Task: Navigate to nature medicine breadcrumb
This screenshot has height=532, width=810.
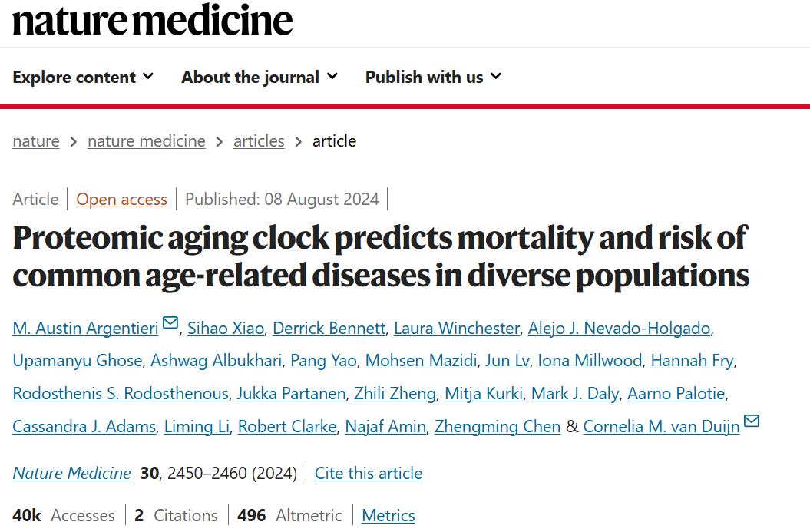Action: coord(147,141)
